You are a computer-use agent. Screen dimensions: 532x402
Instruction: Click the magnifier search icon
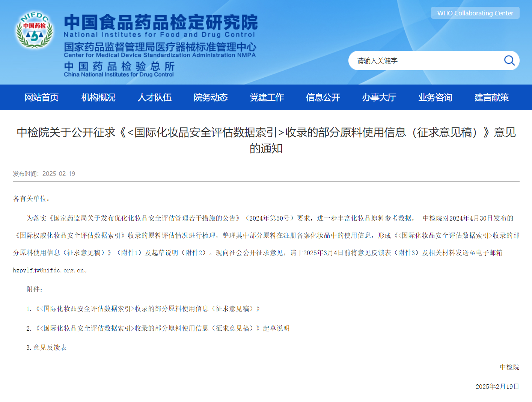pyautogui.click(x=509, y=60)
